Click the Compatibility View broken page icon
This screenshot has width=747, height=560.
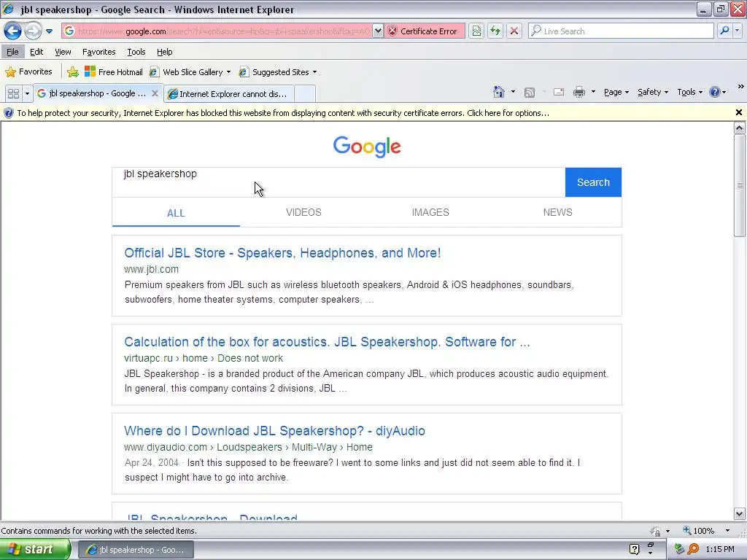[476, 31]
